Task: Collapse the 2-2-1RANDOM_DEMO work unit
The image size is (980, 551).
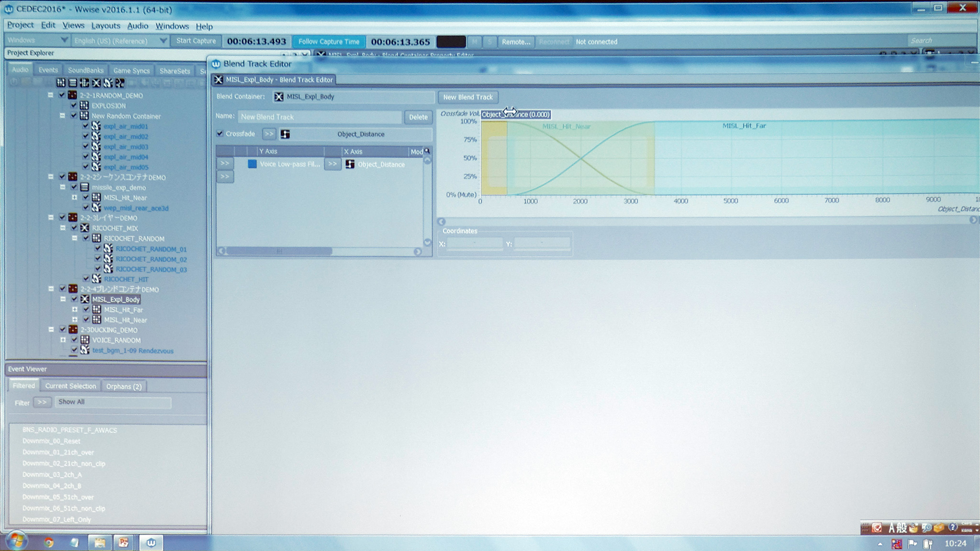Action: click(x=50, y=95)
